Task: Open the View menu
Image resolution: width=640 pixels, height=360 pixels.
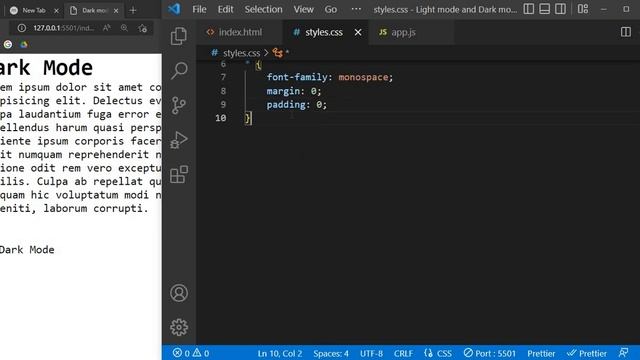Action: (303, 9)
